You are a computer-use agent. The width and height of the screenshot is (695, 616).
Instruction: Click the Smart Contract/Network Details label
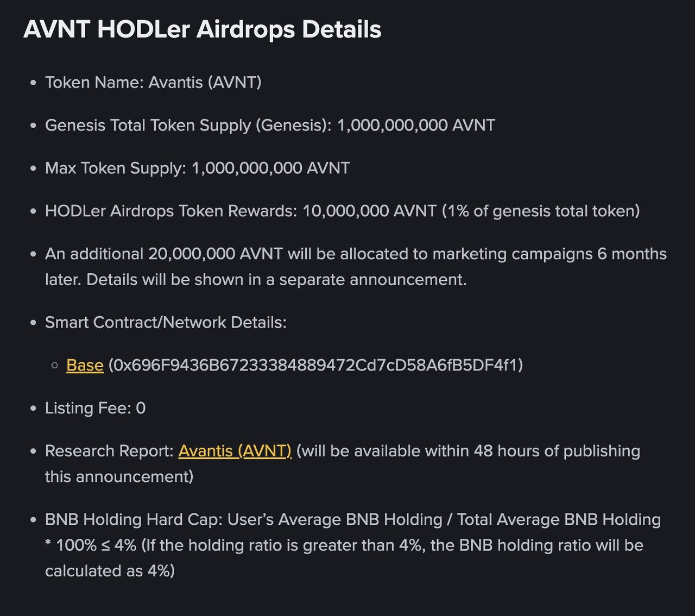coord(166,322)
